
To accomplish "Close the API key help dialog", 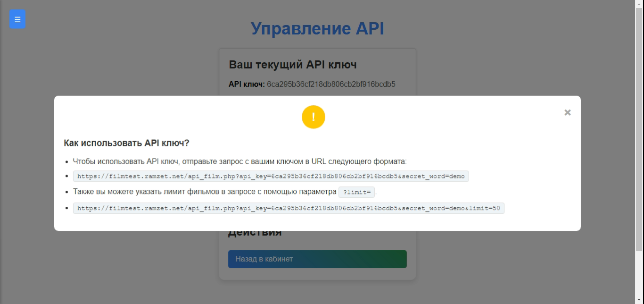I will pos(567,112).
